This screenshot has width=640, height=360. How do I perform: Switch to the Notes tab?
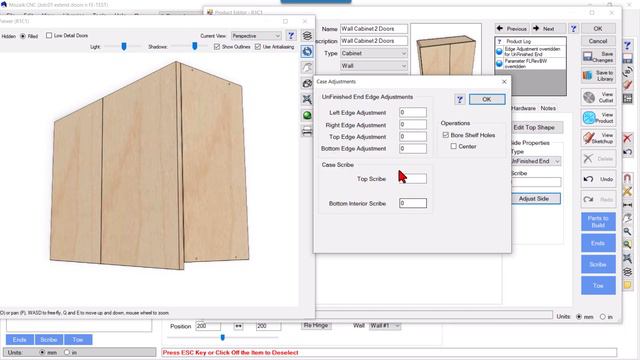(x=548, y=108)
